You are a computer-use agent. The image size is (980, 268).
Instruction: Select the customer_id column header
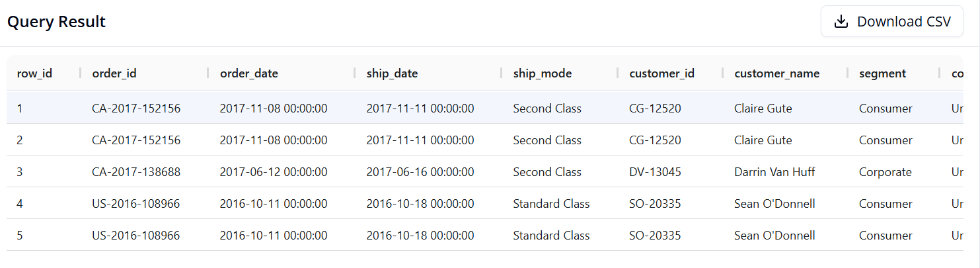661,73
